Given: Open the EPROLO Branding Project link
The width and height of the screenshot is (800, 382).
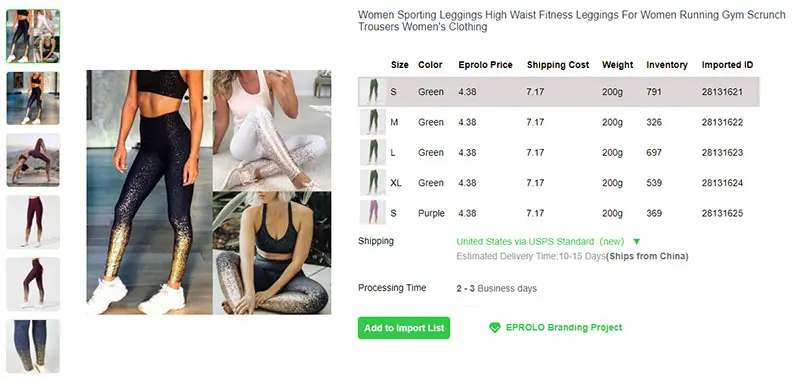Looking at the screenshot, I should click(x=564, y=328).
